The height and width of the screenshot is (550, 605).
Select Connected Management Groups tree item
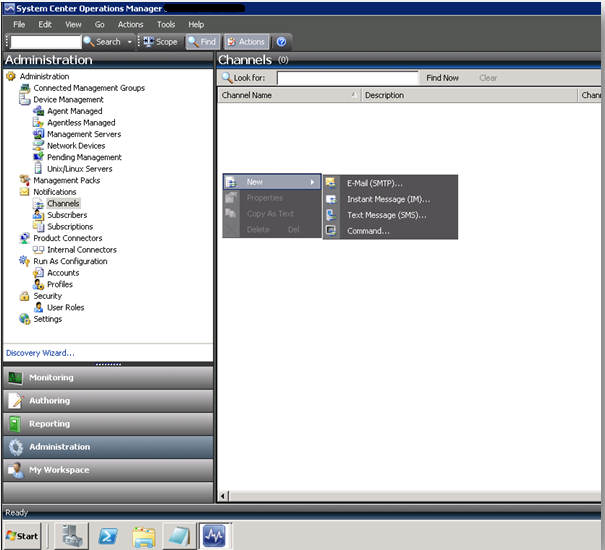[89, 88]
